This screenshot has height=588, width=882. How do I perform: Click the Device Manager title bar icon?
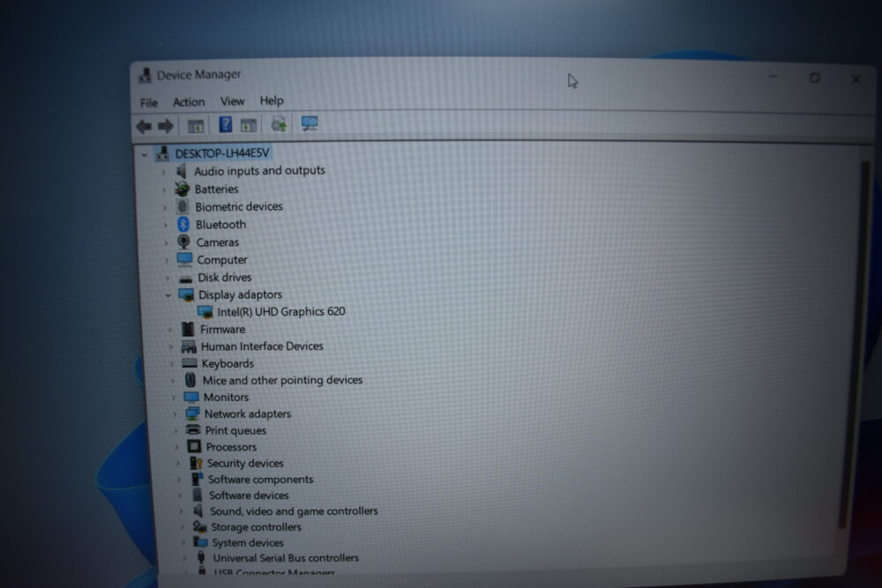(x=146, y=75)
